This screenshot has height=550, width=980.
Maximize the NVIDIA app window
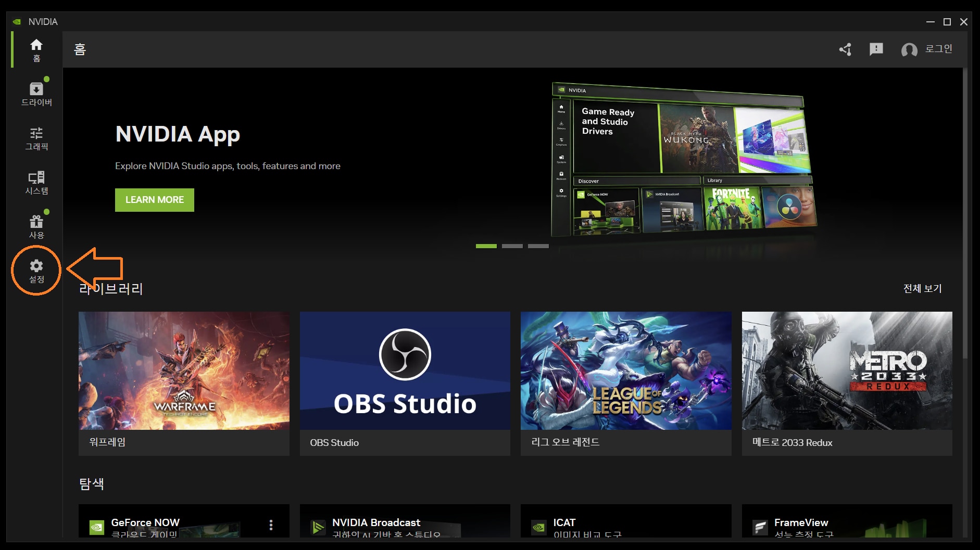coord(947,22)
